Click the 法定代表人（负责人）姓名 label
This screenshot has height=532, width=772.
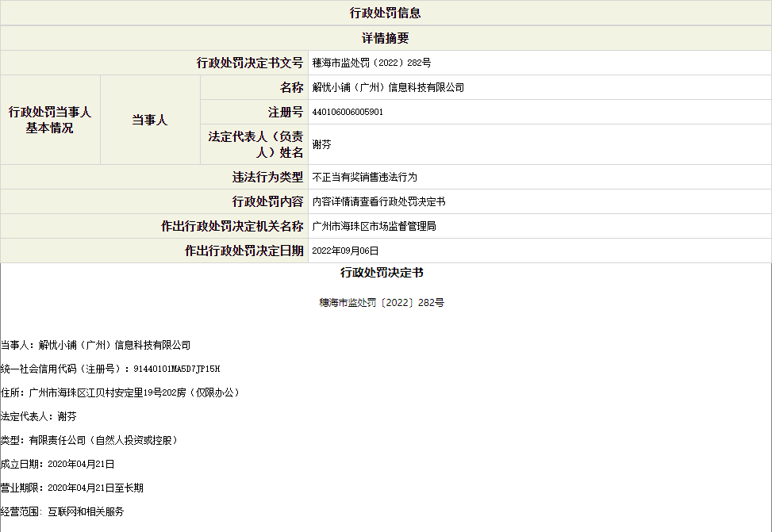[255, 144]
